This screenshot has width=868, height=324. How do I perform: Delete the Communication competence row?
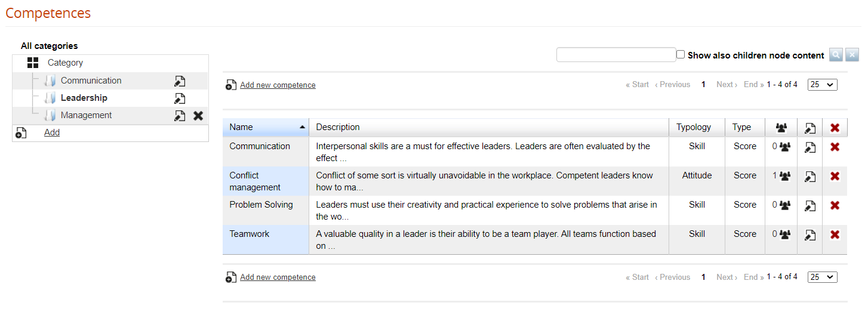[835, 147]
